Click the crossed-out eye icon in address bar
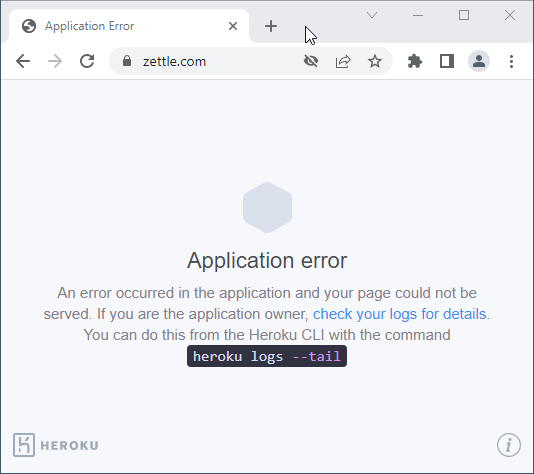Viewport: 534px width, 474px height. (x=311, y=61)
